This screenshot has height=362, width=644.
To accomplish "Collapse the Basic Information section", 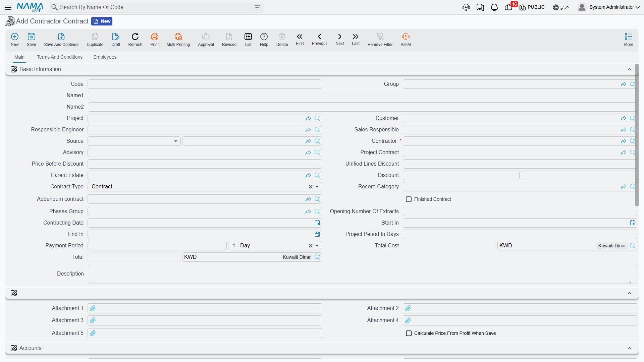I will [630, 69].
